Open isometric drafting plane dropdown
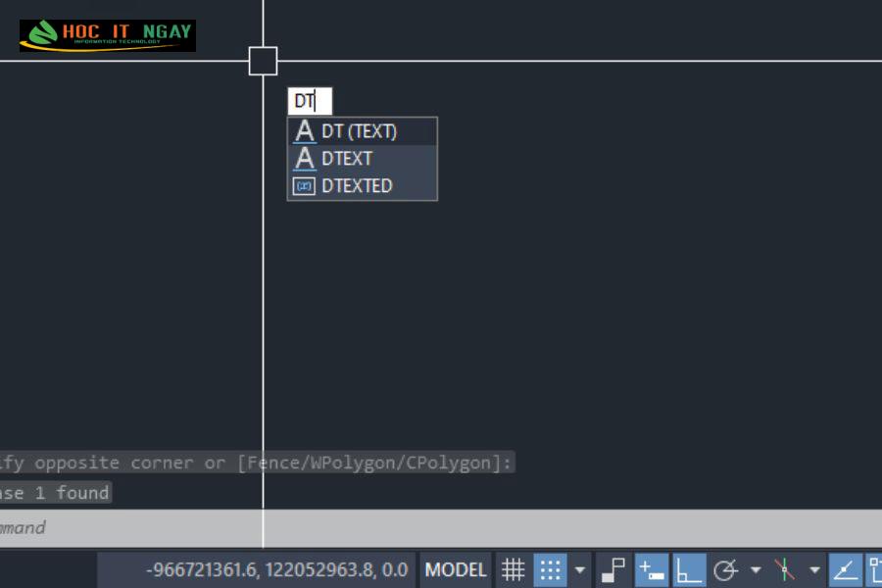The height and width of the screenshot is (588, 882). pos(814,570)
